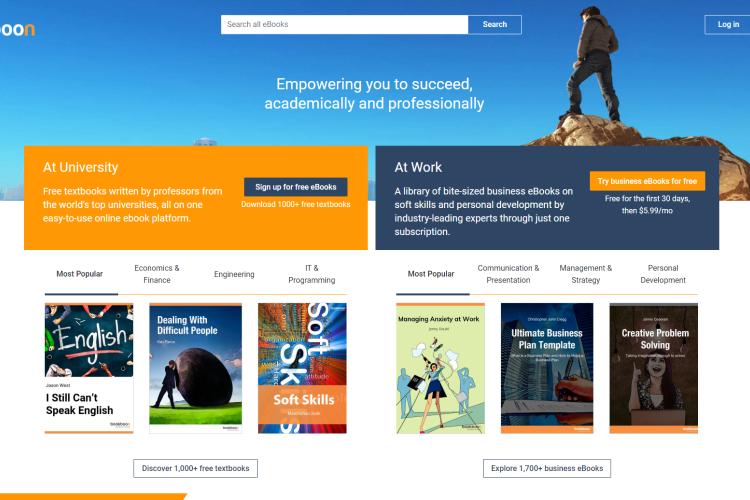This screenshot has height=500, width=750.
Task: Switch to Communication & Presentation tab
Action: (508, 274)
